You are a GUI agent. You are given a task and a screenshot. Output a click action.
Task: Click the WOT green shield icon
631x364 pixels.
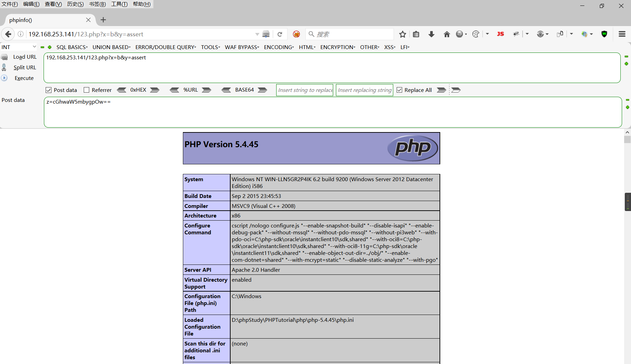pos(604,34)
